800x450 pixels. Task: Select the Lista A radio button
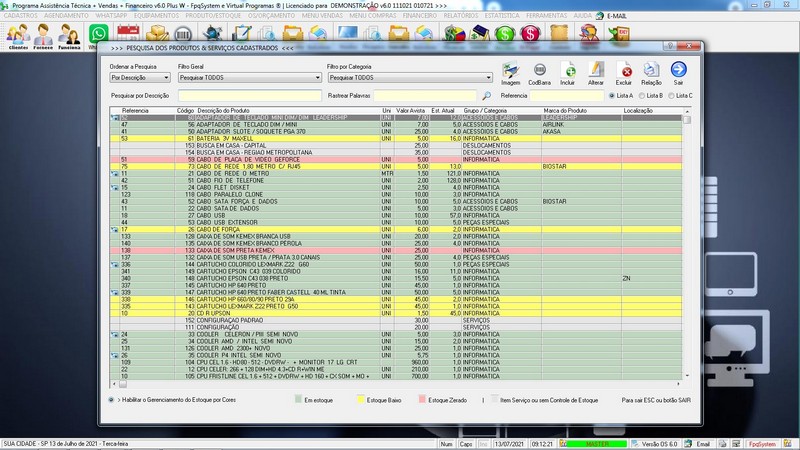click(610, 95)
